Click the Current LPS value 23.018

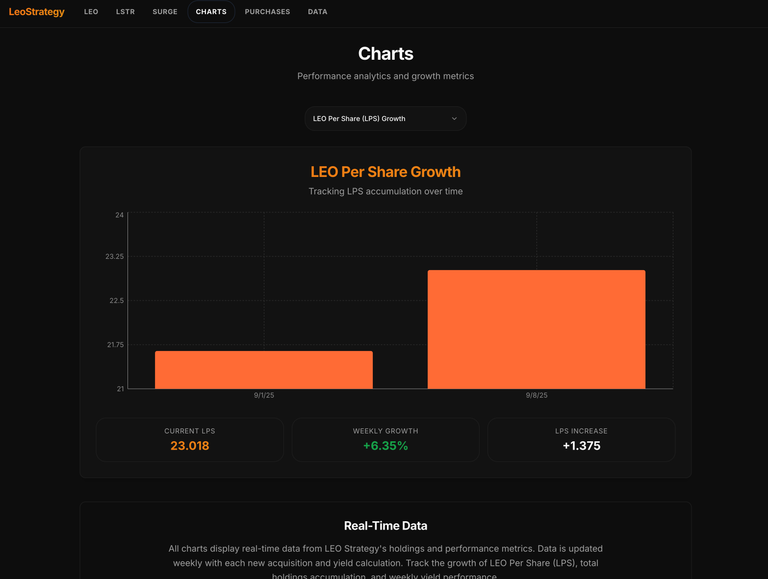pyautogui.click(x=190, y=446)
